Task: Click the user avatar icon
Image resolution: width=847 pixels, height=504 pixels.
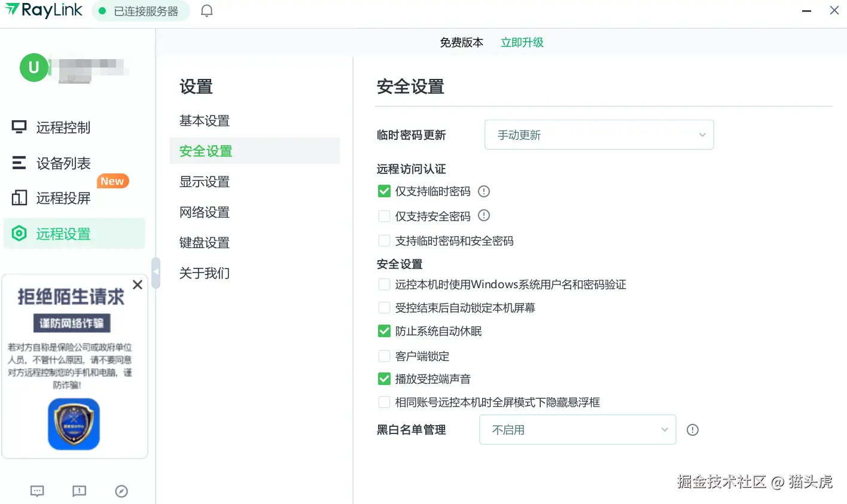Action: [x=33, y=68]
